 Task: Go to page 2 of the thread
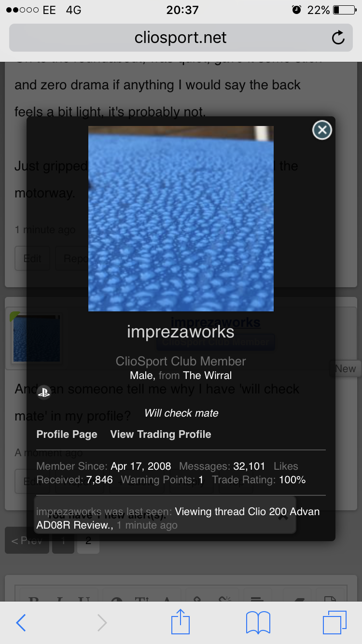pyautogui.click(x=88, y=540)
